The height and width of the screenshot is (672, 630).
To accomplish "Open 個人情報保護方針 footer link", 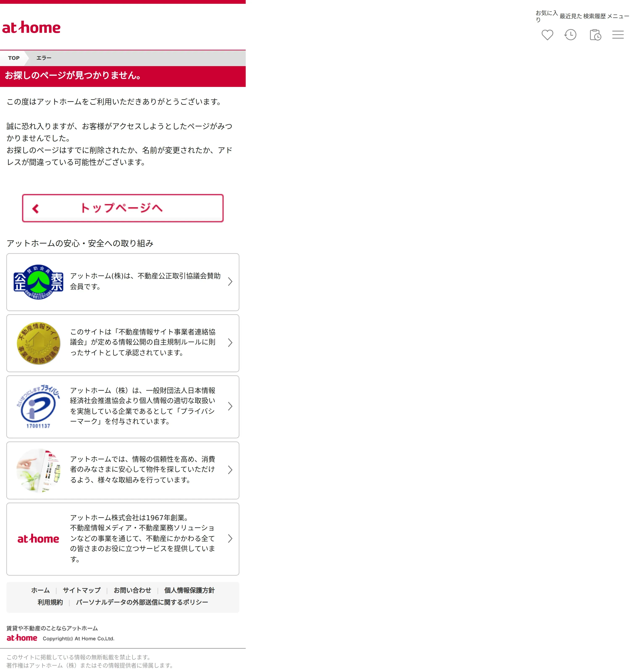I will pos(189,590).
